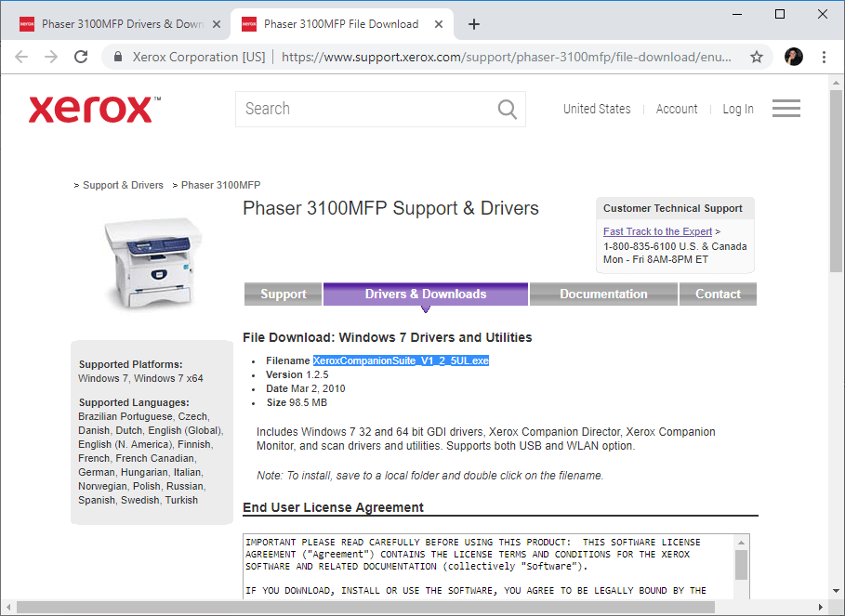Screen dimensions: 845x616
Task: Select the Phaser 3100MFP File Download browser tab
Action: point(341,24)
